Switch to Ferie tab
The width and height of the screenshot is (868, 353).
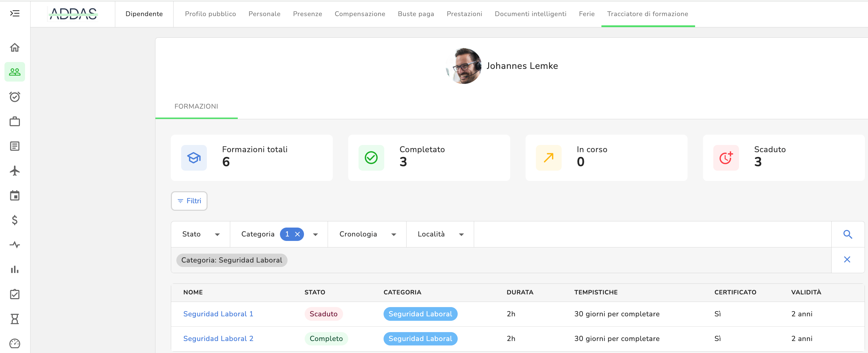587,14
